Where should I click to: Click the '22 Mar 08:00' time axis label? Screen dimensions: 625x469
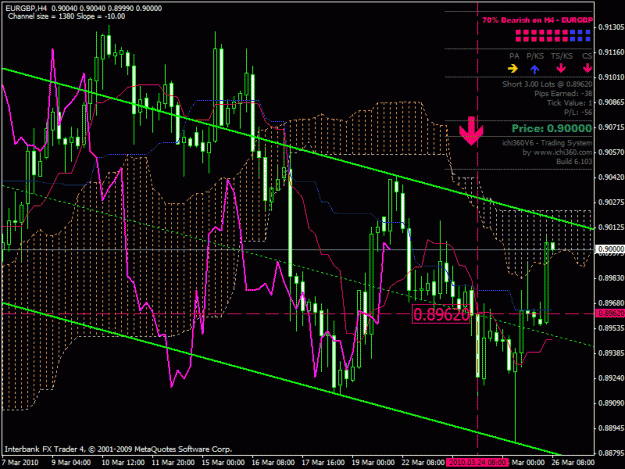[x=423, y=462]
